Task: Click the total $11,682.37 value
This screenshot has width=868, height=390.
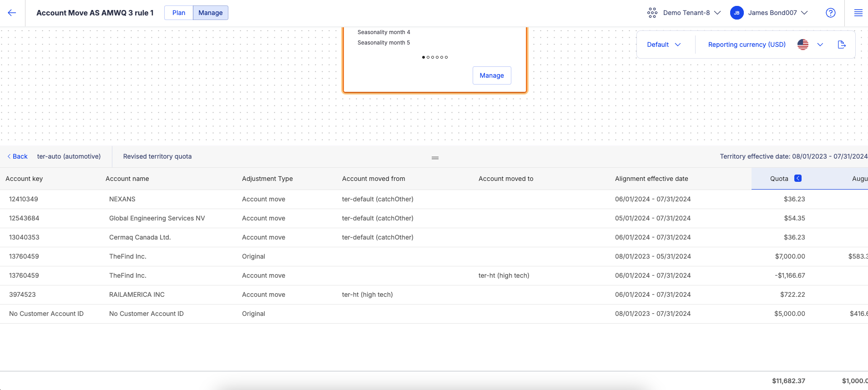Action: coord(788,381)
